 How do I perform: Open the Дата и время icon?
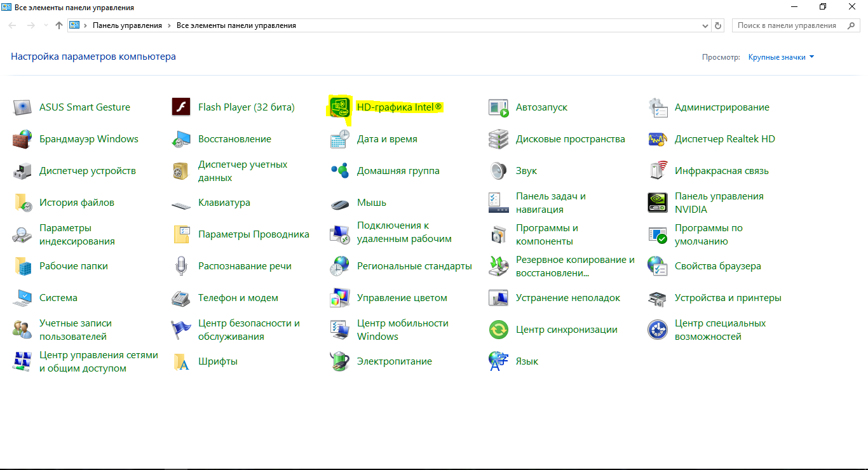340,139
